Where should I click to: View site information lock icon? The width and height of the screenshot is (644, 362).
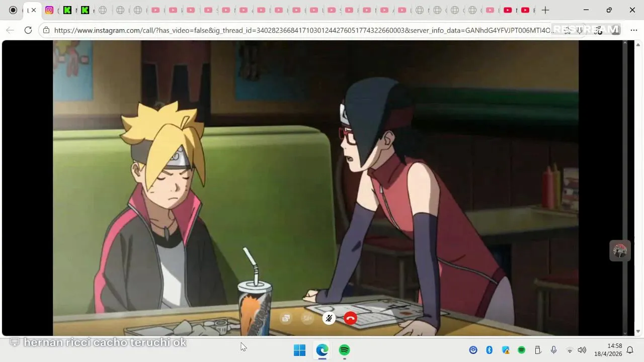pos(46,30)
